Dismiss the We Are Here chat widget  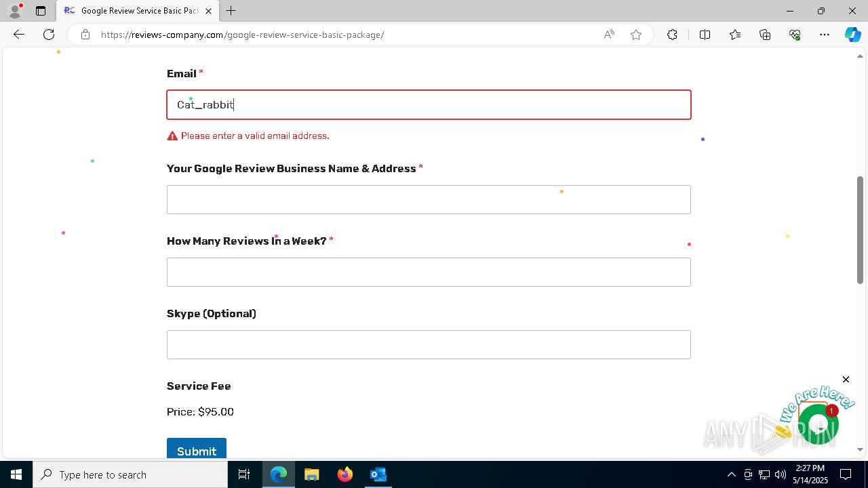tap(846, 380)
